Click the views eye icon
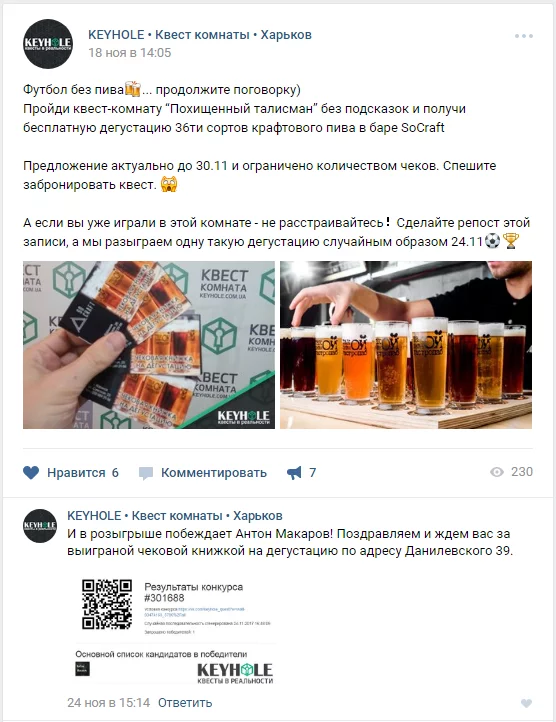The width and height of the screenshot is (556, 722). tap(497, 472)
